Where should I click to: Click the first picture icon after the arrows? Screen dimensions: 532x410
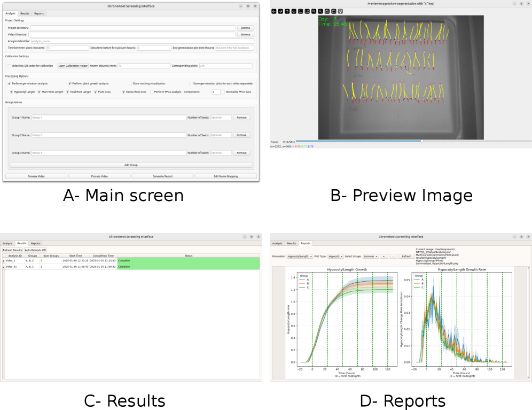click(301, 11)
